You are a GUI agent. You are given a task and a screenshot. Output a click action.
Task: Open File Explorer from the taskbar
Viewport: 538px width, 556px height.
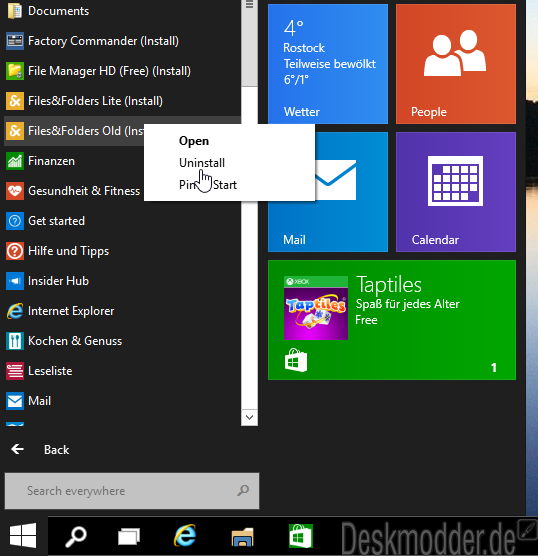[x=242, y=537]
